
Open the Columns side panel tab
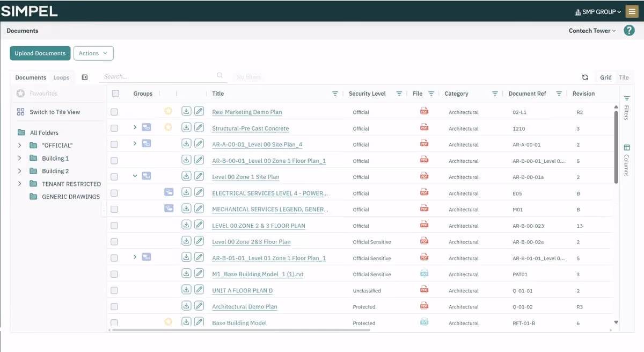(626, 161)
